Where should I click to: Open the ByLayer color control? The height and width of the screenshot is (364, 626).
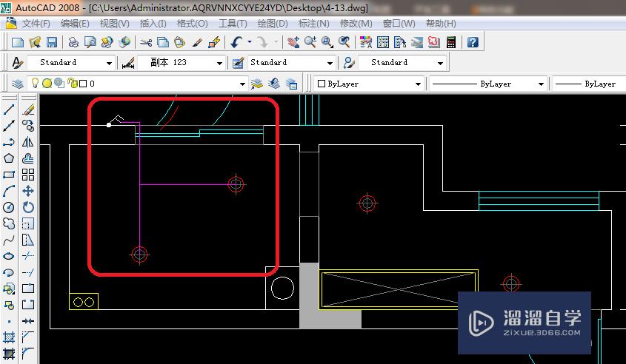tap(368, 84)
